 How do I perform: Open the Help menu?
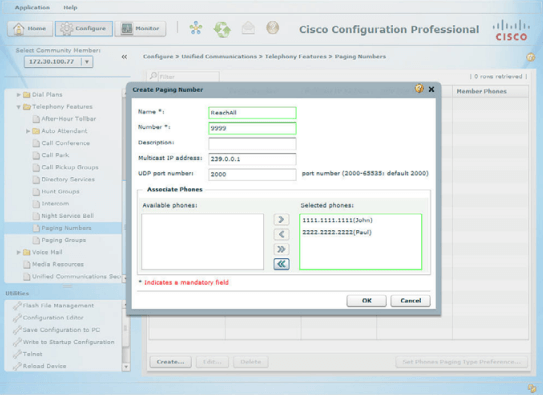coord(70,7)
